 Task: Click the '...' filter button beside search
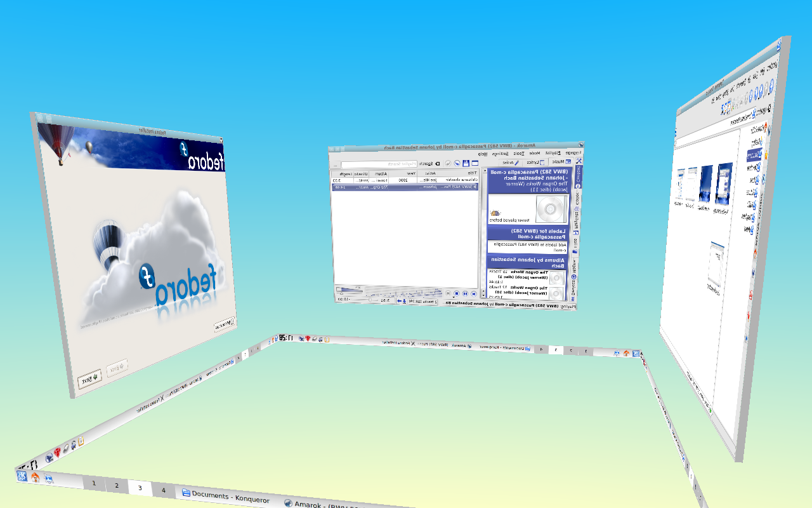click(336, 164)
